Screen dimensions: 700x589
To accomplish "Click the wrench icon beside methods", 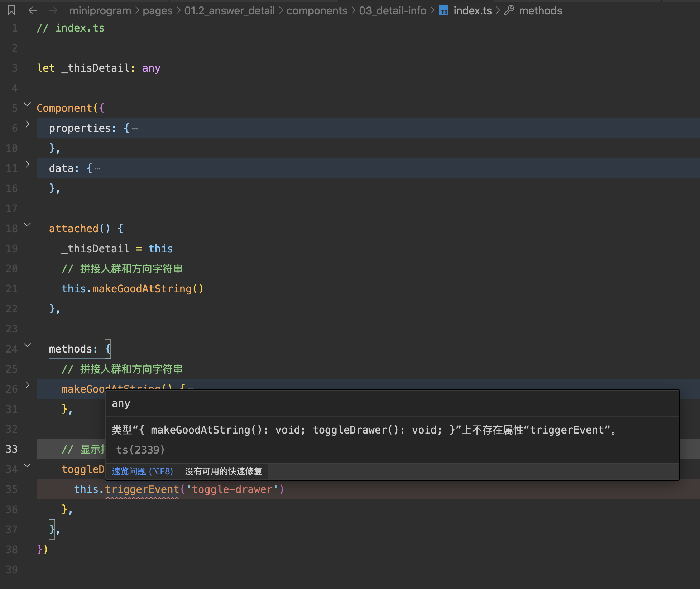I will tap(509, 10).
